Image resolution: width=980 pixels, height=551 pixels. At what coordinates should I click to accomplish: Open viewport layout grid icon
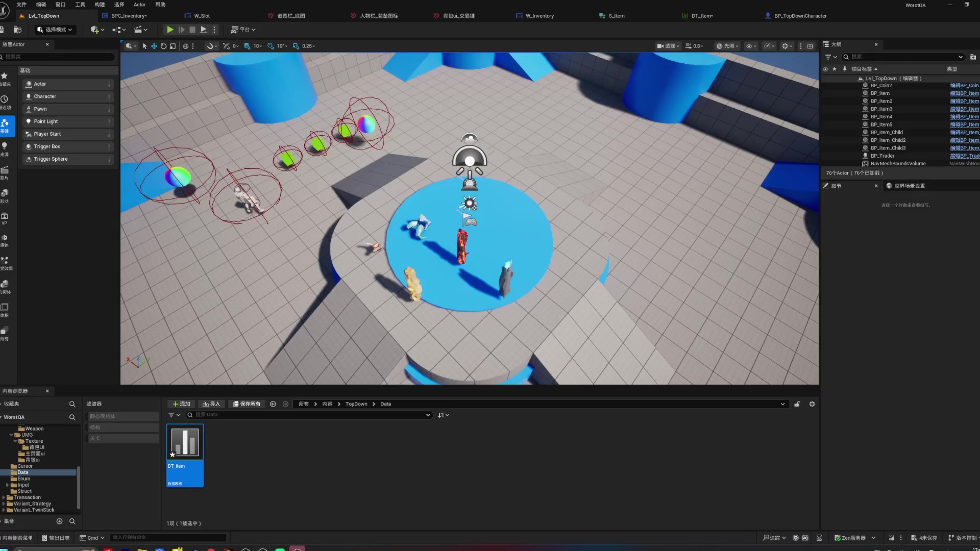pos(810,46)
